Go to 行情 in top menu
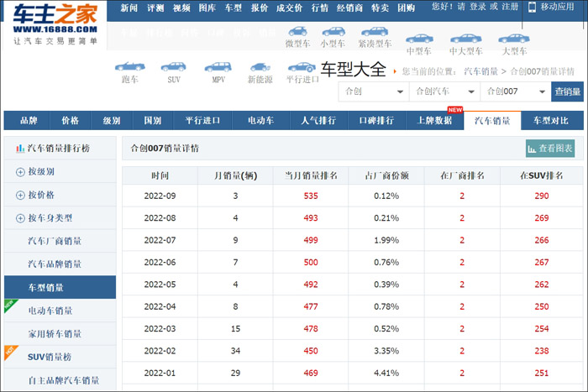This screenshot has width=588, height=392. (320, 8)
